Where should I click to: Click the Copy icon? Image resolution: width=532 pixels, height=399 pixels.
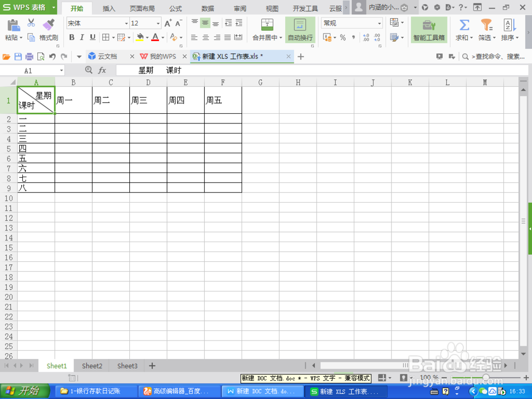click(x=31, y=37)
